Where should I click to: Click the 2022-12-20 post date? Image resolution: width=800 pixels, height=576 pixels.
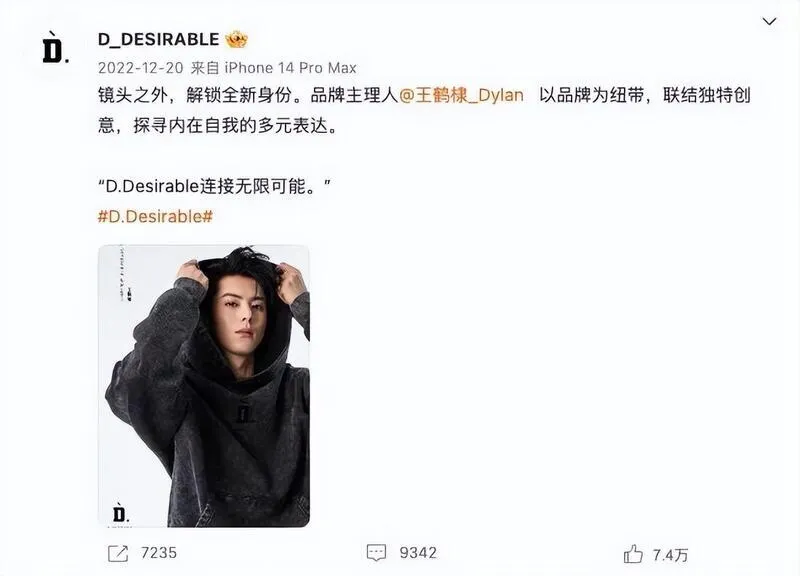pos(140,68)
